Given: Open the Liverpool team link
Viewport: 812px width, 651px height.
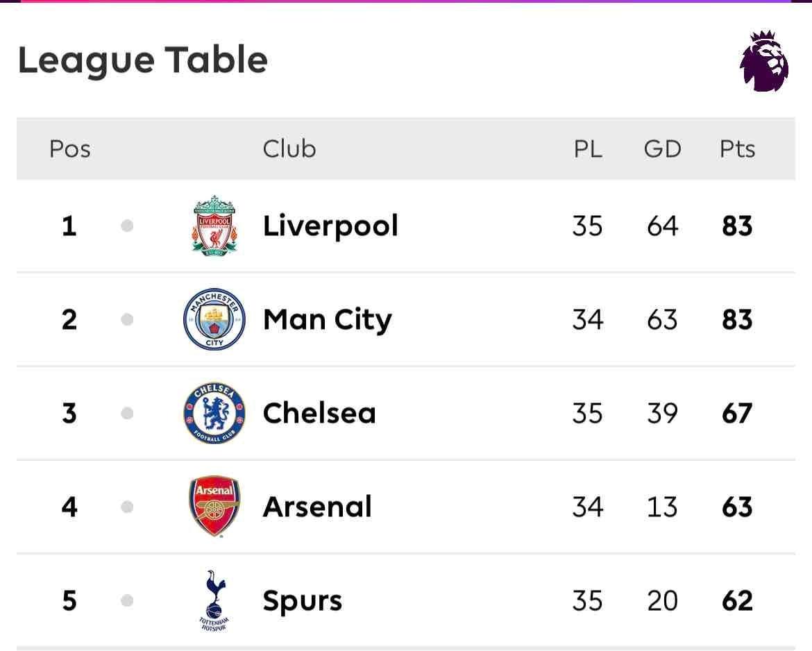Looking at the screenshot, I should 330,226.
